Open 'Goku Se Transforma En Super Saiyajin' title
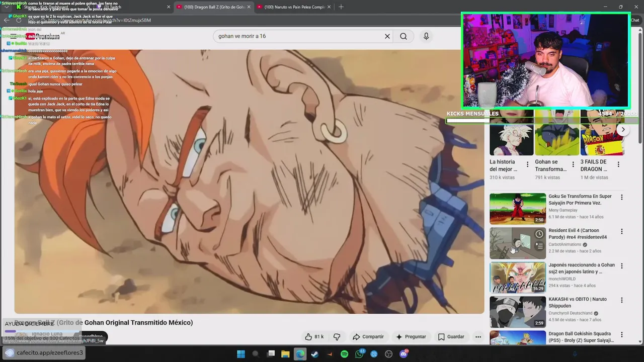This screenshot has width=644, height=362. click(x=580, y=200)
